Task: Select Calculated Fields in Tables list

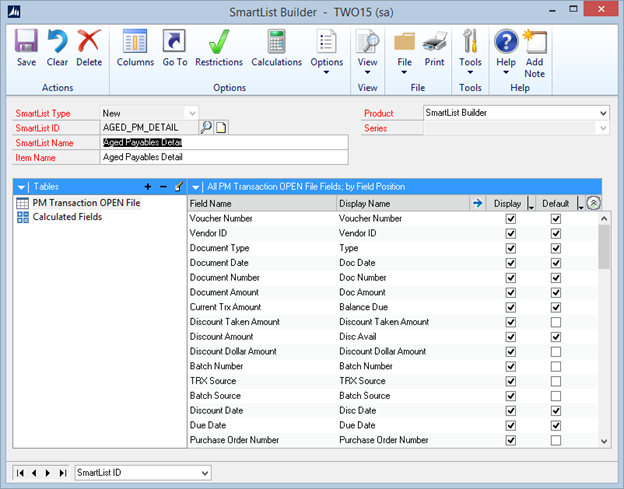Action: (67, 217)
